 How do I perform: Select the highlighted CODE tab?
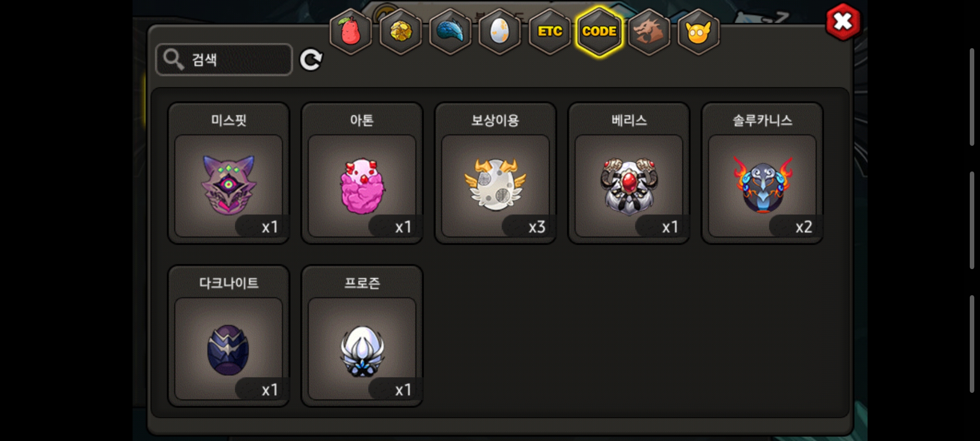click(599, 31)
